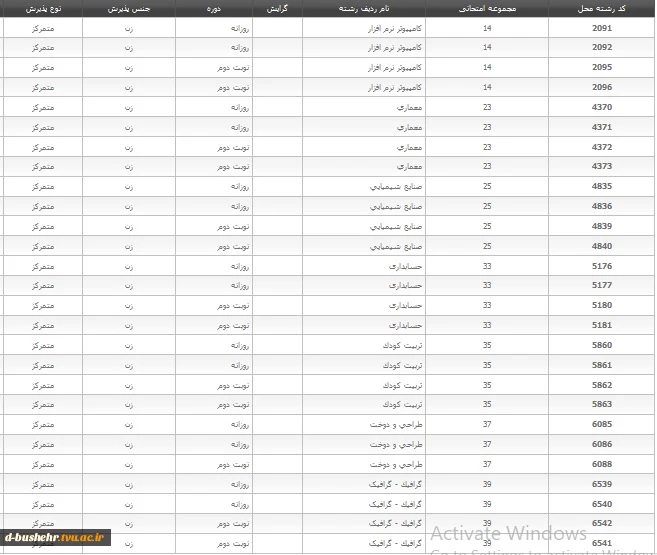Select code cell 5863
The height and width of the screenshot is (555, 657).
coord(602,404)
